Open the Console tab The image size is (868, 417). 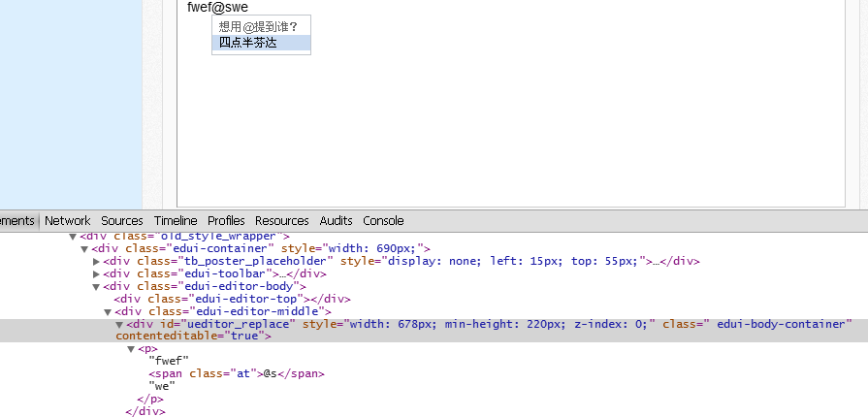coord(383,220)
